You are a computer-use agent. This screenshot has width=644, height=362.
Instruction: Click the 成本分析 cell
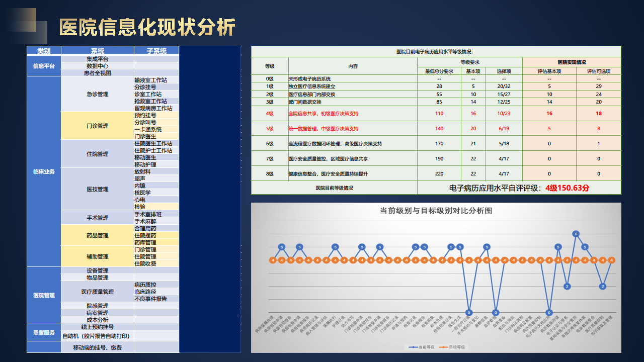point(98,320)
